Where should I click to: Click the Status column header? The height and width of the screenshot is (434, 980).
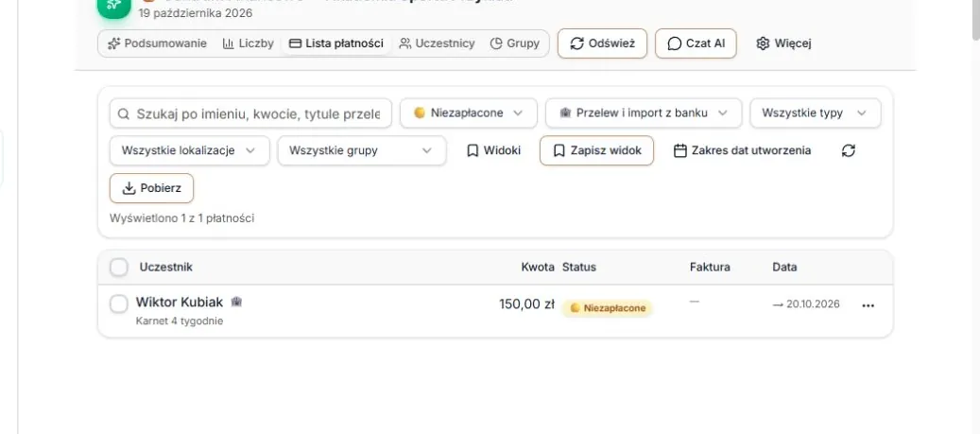[579, 268]
